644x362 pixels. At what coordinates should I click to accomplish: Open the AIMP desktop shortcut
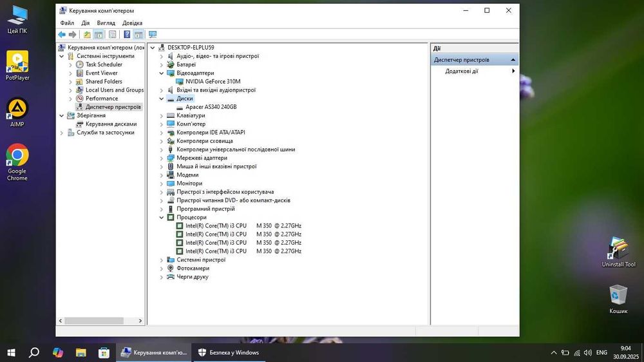click(x=17, y=112)
